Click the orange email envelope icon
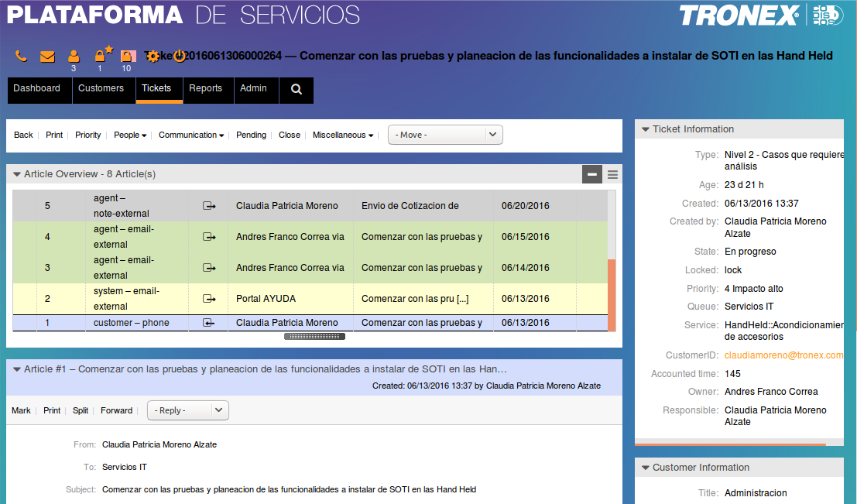 pos(47,57)
